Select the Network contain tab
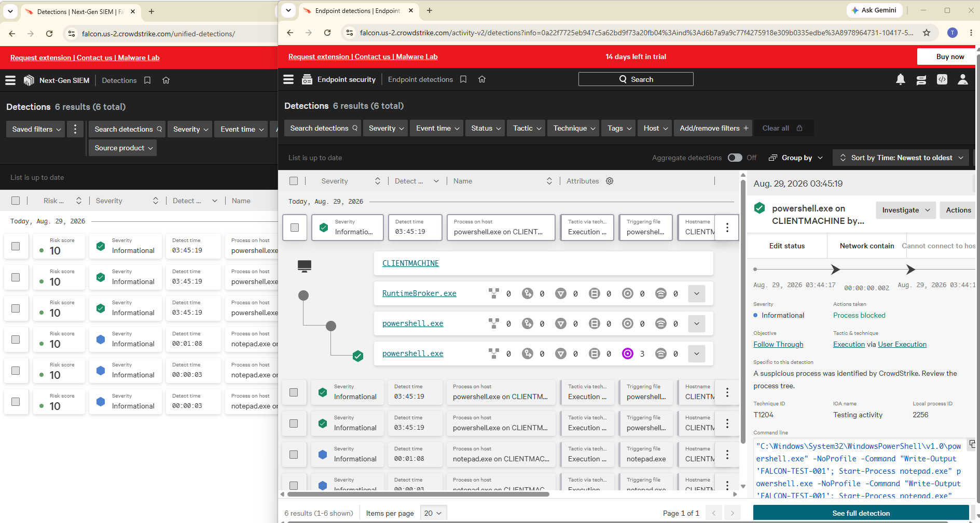980x523 pixels. tap(866, 246)
